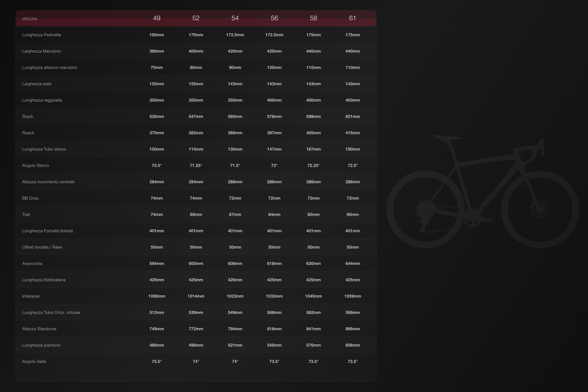Select size 61 column header

pos(352,18)
